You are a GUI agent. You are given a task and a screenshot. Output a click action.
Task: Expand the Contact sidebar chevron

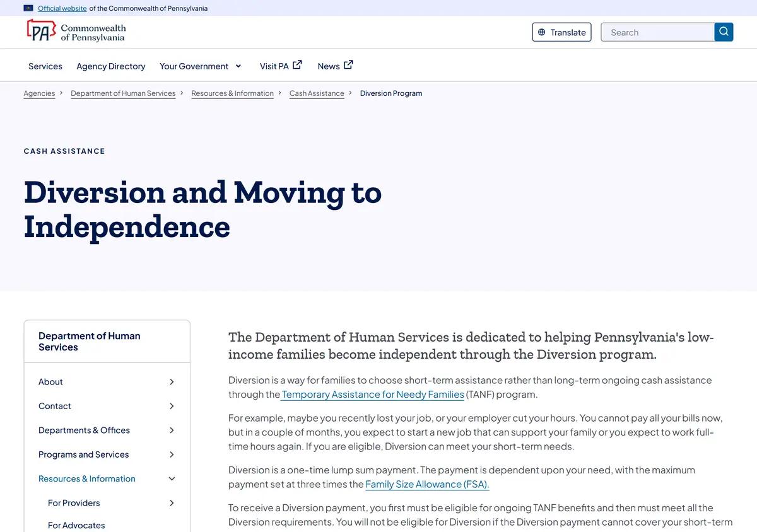tap(172, 406)
